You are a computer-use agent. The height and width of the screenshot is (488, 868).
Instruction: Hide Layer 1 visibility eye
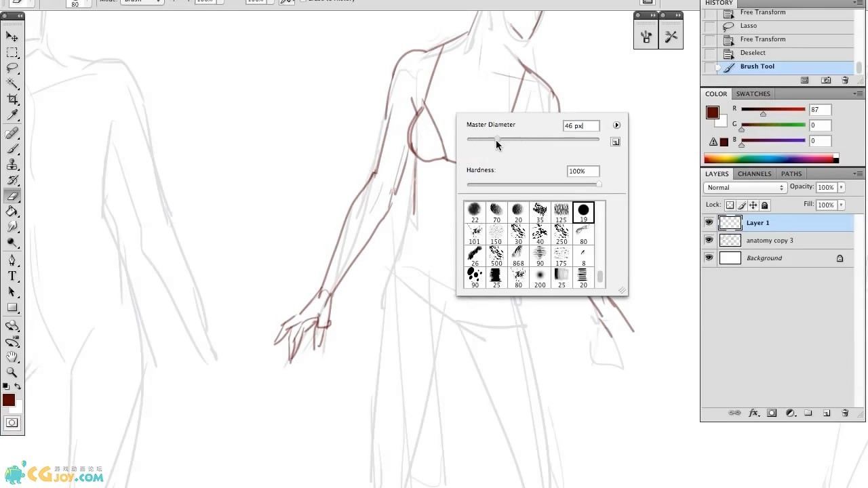click(x=709, y=222)
